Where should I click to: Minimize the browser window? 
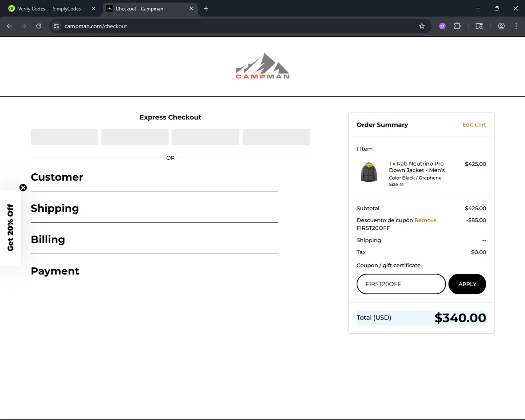coord(478,8)
